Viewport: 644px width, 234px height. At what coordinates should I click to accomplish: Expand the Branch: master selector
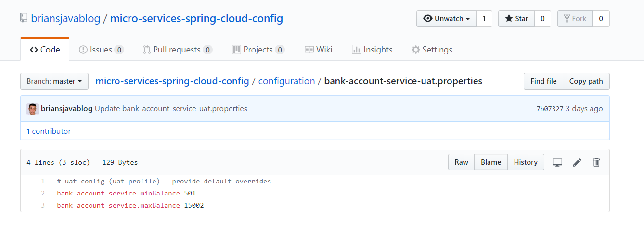click(x=54, y=81)
